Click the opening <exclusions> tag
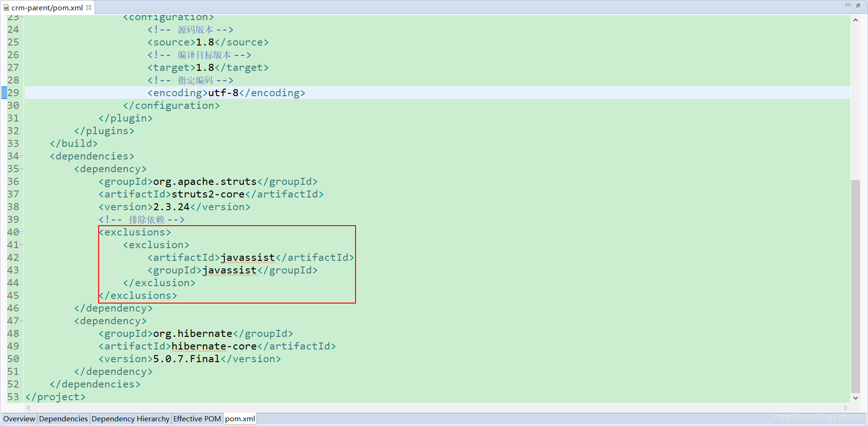The height and width of the screenshot is (426, 868). coord(135,232)
